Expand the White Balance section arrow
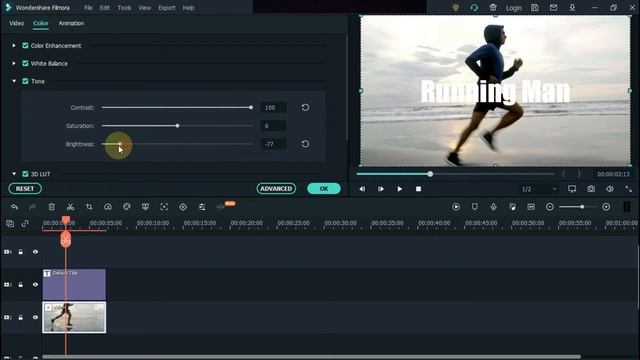Screen dimensions: 640x360 [14, 63]
